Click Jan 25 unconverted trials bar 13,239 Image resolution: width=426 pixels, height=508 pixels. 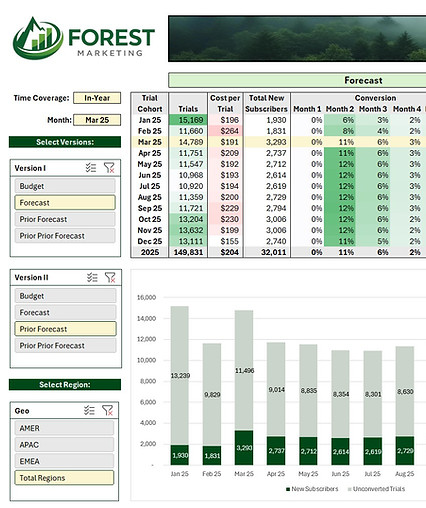point(180,376)
